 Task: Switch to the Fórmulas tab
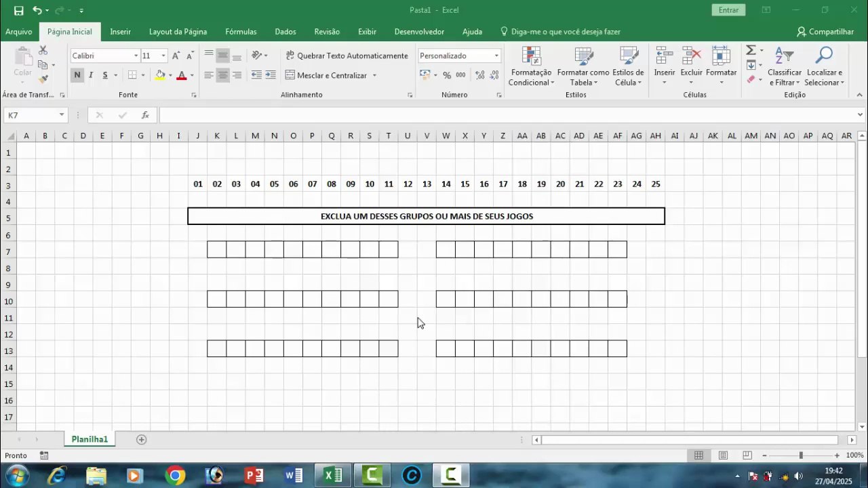pyautogui.click(x=241, y=32)
